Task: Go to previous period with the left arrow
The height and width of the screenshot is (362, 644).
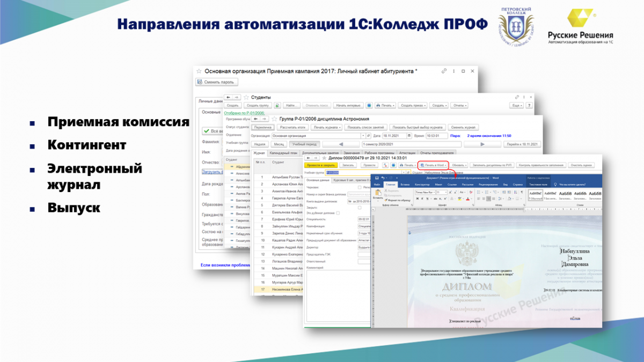Action: pos(341,144)
